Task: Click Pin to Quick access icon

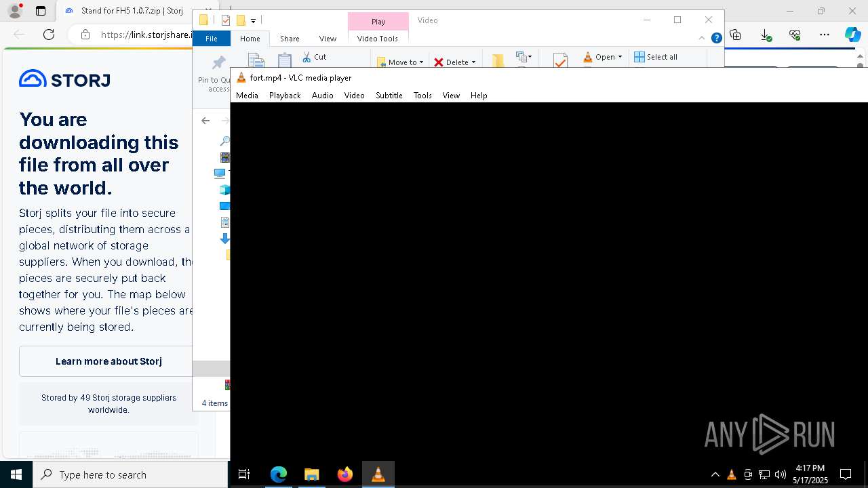Action: pos(218,62)
